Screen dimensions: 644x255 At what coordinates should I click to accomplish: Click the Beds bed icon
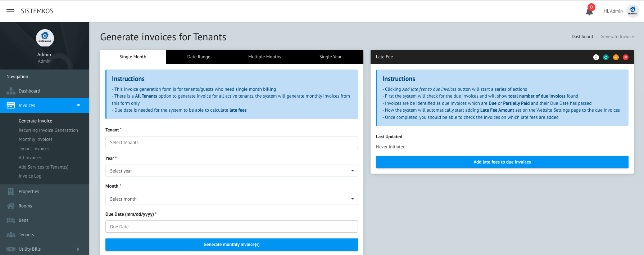(x=11, y=220)
